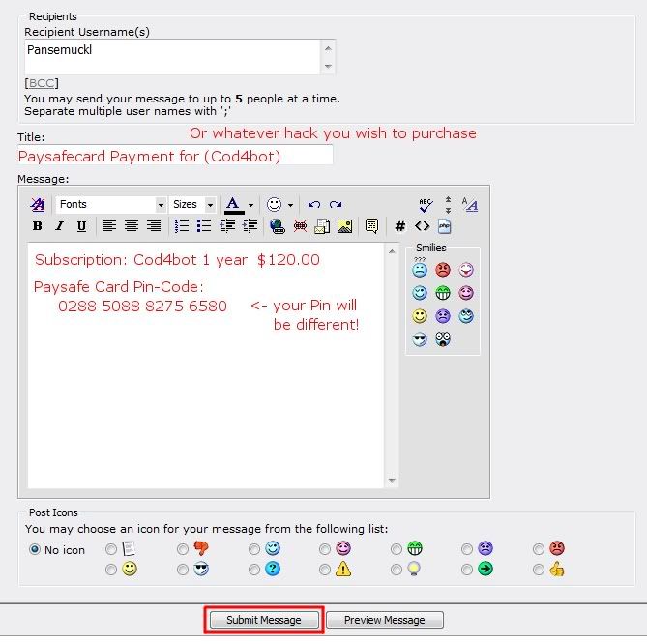The width and height of the screenshot is (647, 644).
Task: Choose the document post icon radio
Action: [x=111, y=549]
